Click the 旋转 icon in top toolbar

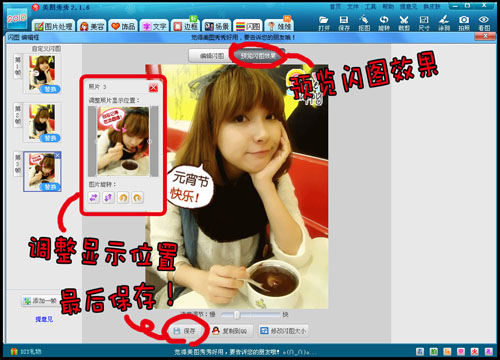point(384,23)
